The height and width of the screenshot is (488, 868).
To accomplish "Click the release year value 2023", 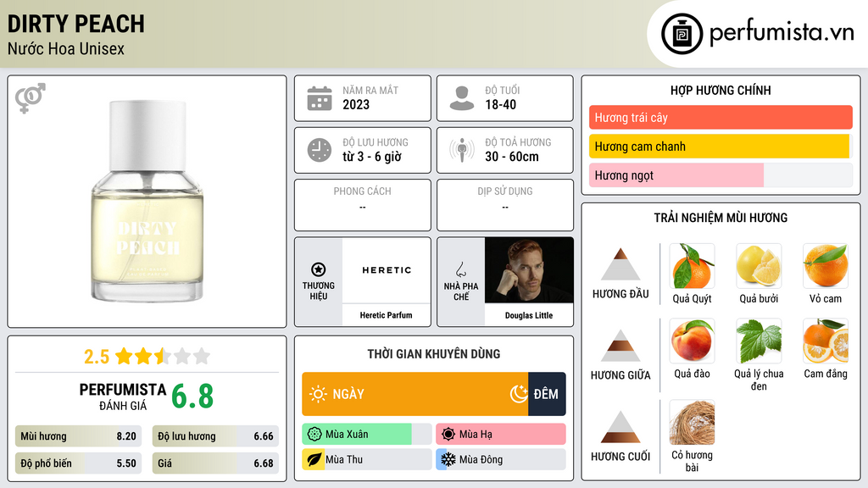I will coord(356,104).
